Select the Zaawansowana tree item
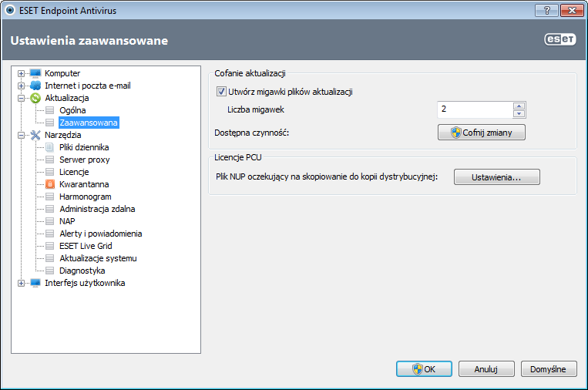Viewport: 588px width, 390px height. [x=89, y=123]
